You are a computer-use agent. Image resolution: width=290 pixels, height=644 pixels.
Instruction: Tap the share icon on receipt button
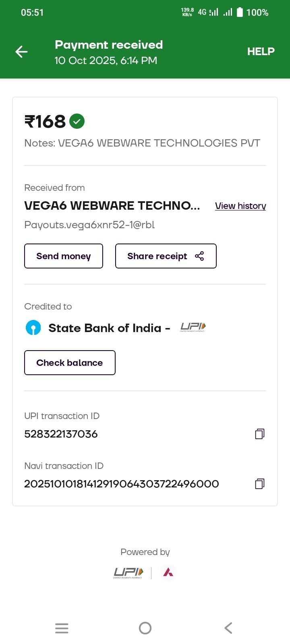click(199, 256)
